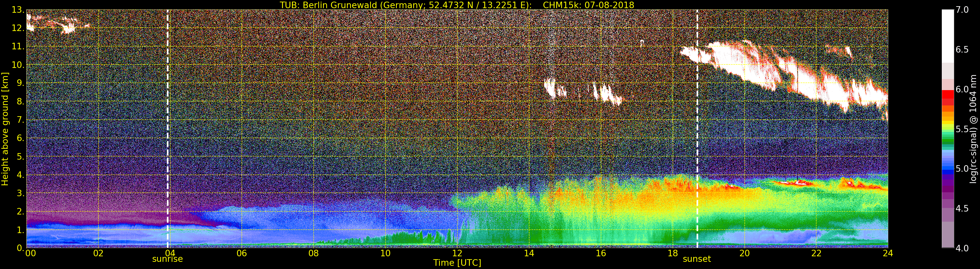The width and height of the screenshot is (980, 269).
Task: Click the '16' tick on the time axis
Action: click(601, 253)
